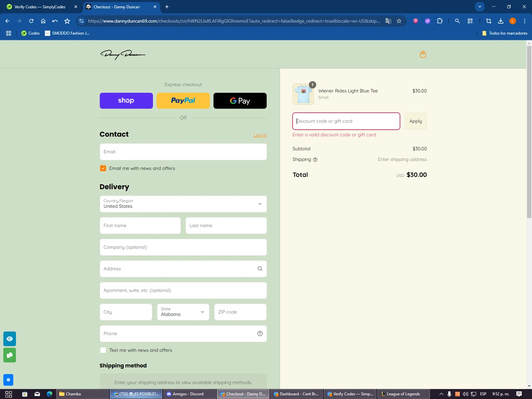The height and width of the screenshot is (399, 532).
Task: Open the browser three-dot menu
Action: (x=525, y=21)
